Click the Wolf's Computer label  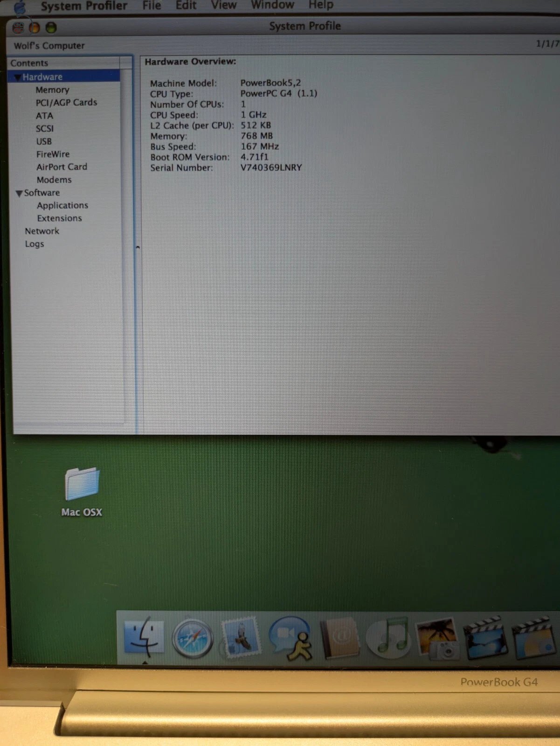tap(49, 46)
